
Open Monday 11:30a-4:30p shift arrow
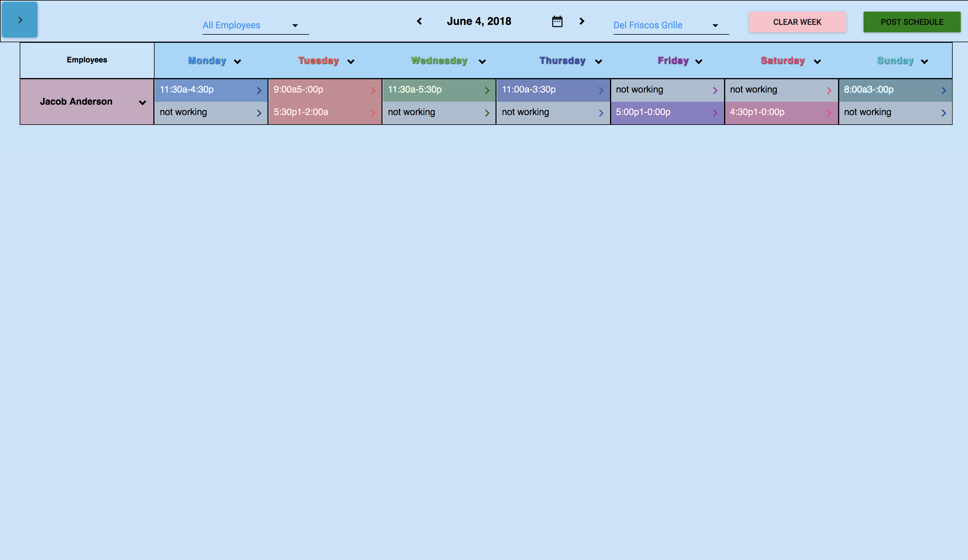pos(259,90)
